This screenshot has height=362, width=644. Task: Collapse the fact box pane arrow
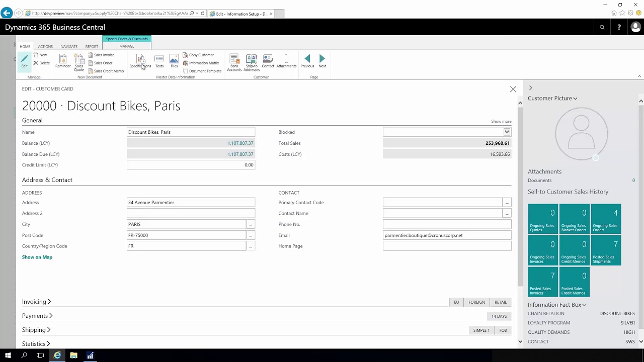click(530, 88)
